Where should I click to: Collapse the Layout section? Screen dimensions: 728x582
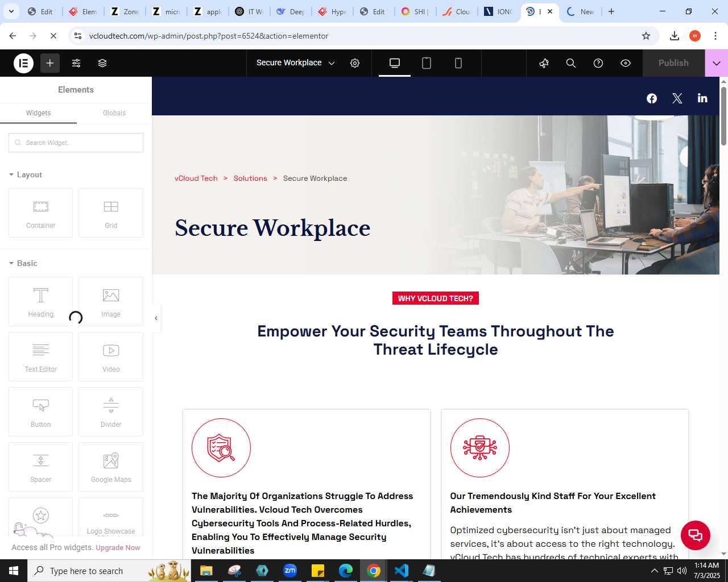point(26,174)
